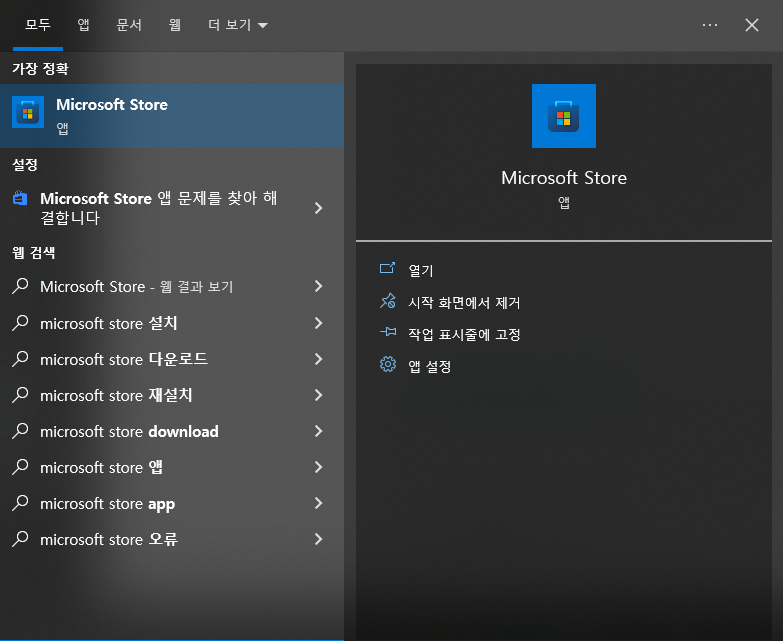This screenshot has width=783, height=641.
Task: Select microsoft store 오류 suggestion
Action: pos(172,539)
